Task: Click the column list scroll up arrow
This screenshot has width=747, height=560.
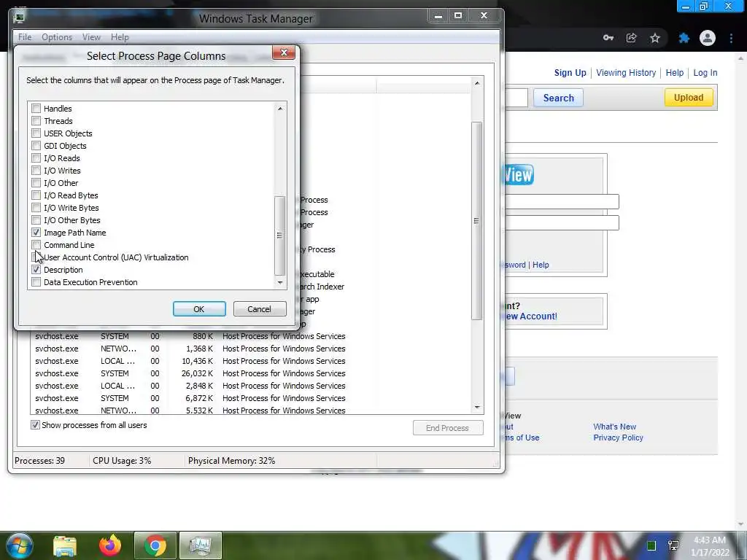Action: tap(280, 109)
